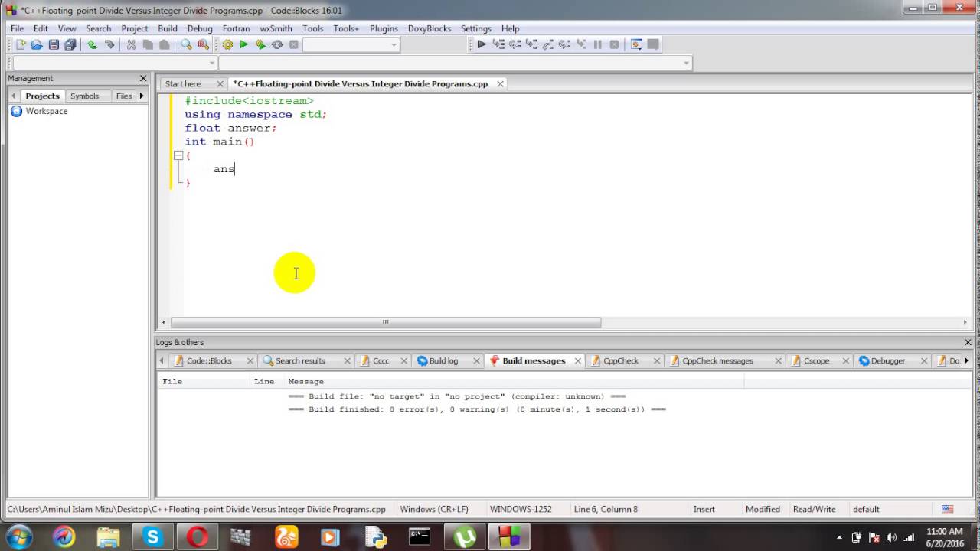Open the Debugging windows icon

tap(636, 44)
